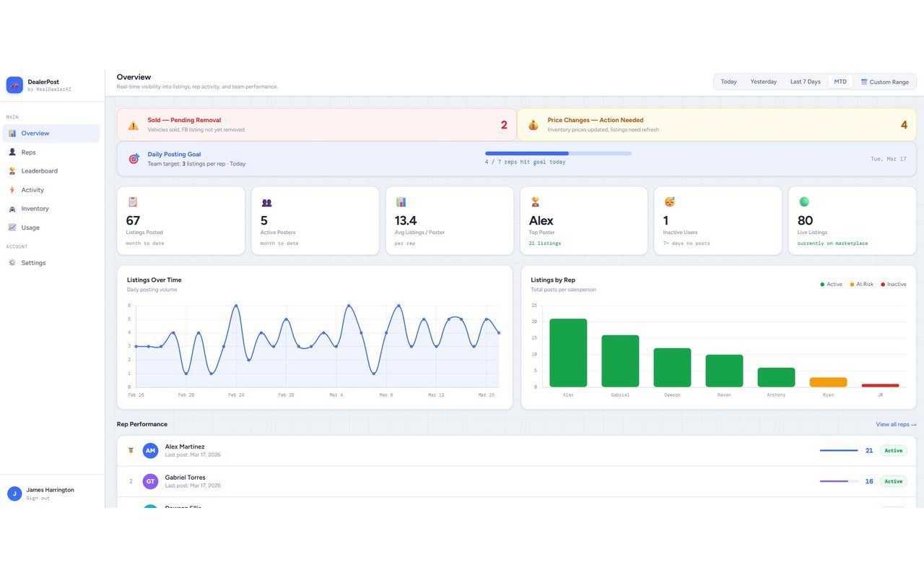Click the Listings by Rep chart title

[x=553, y=280]
